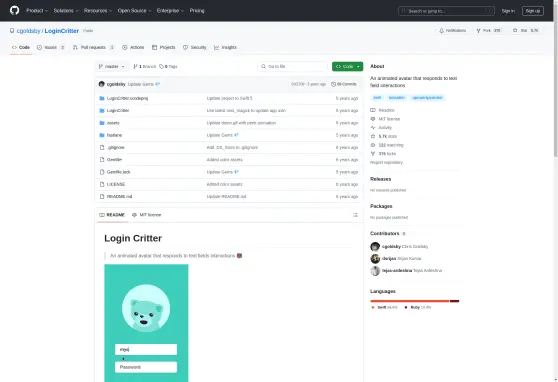Go to the Pricing page

pos(197,11)
